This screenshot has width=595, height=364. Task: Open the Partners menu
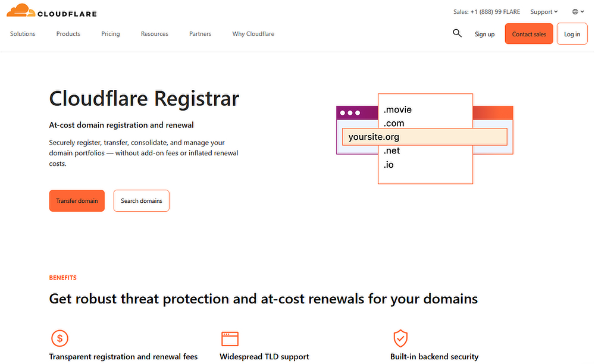(x=201, y=34)
